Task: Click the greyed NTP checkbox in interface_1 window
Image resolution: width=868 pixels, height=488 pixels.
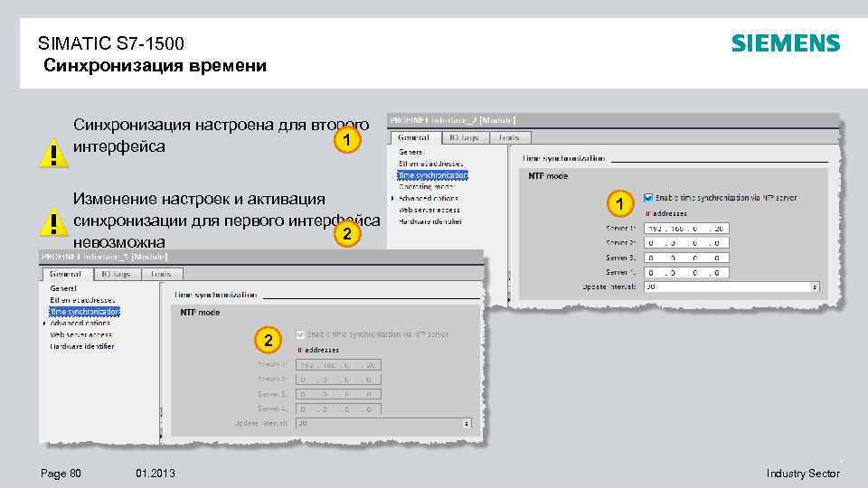Action: pos(300,334)
